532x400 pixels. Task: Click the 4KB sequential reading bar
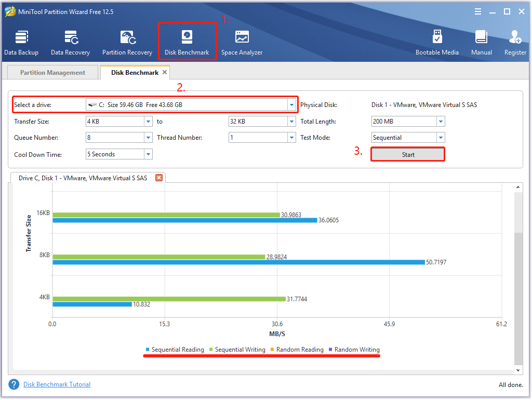(92, 304)
